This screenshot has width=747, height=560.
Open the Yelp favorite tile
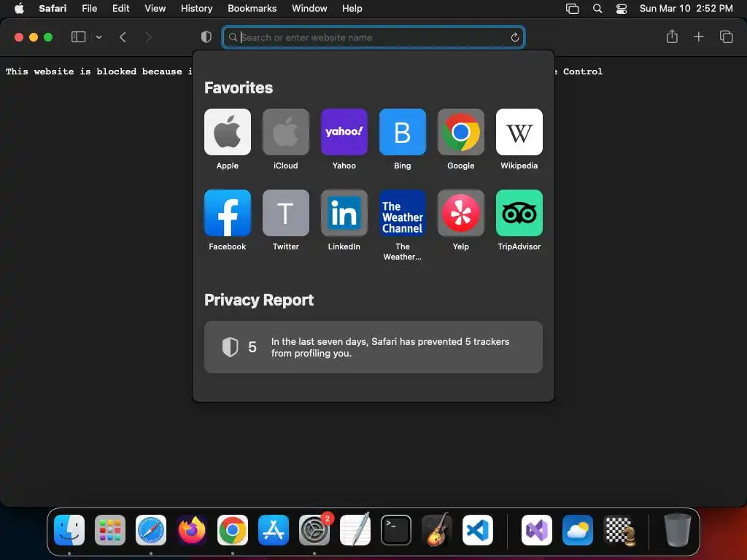tap(461, 213)
